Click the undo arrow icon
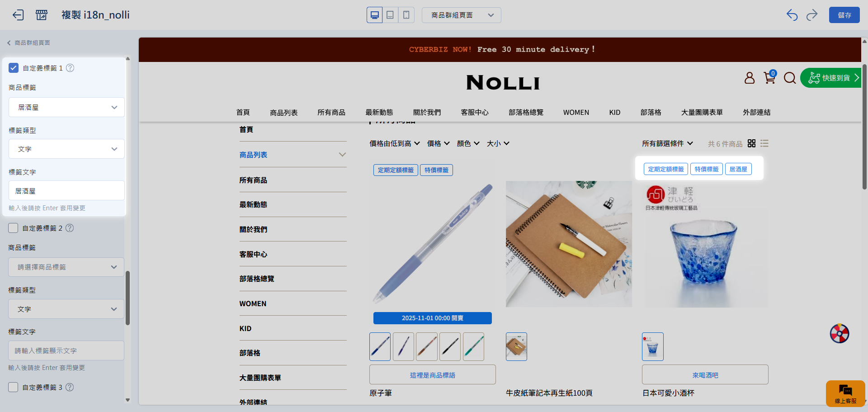 coord(792,15)
